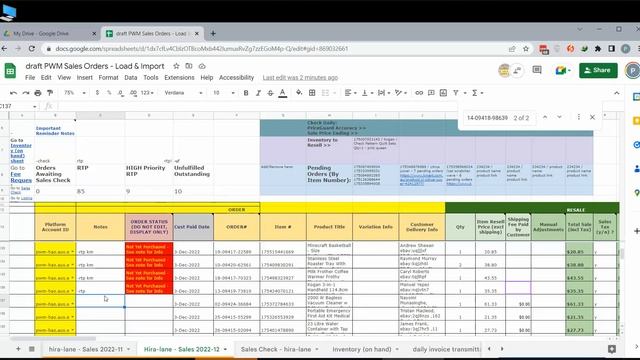Hide the menus with collapse arrow
Image resolution: width=640 pixels, height=360 pixels.
616,93
